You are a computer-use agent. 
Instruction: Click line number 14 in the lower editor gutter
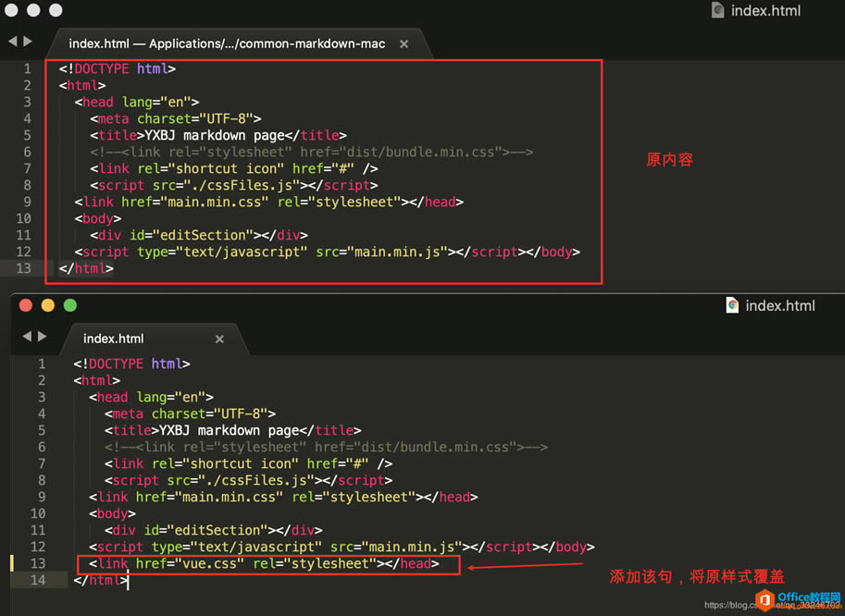click(37, 580)
